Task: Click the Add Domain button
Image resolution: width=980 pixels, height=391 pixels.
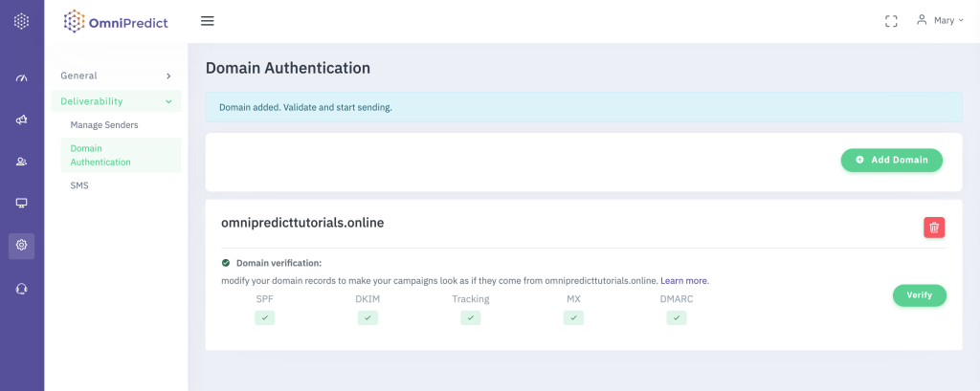Action: [x=891, y=160]
